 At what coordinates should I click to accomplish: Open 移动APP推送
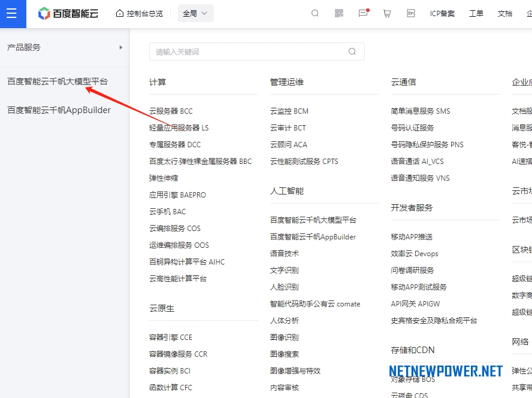pyautogui.click(x=412, y=237)
